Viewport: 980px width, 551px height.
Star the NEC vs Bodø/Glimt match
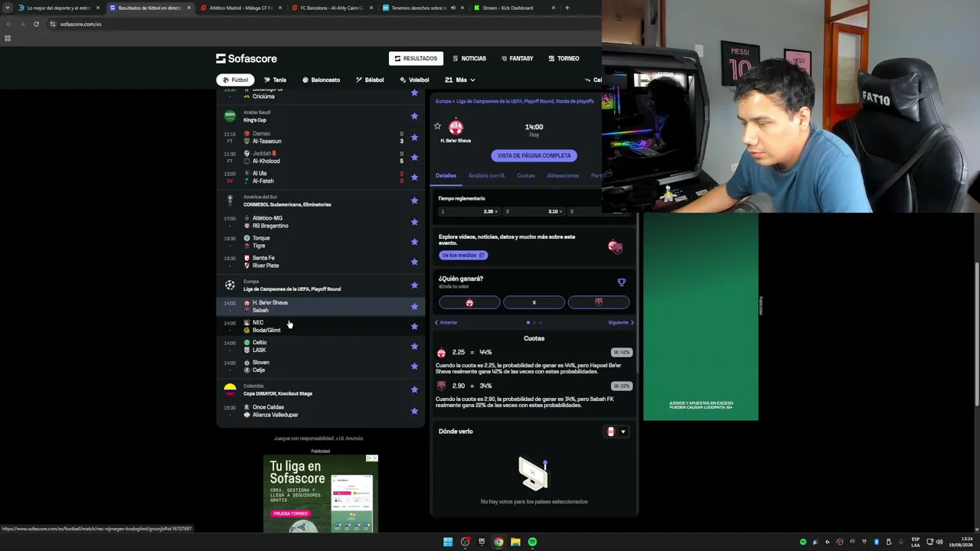point(414,326)
